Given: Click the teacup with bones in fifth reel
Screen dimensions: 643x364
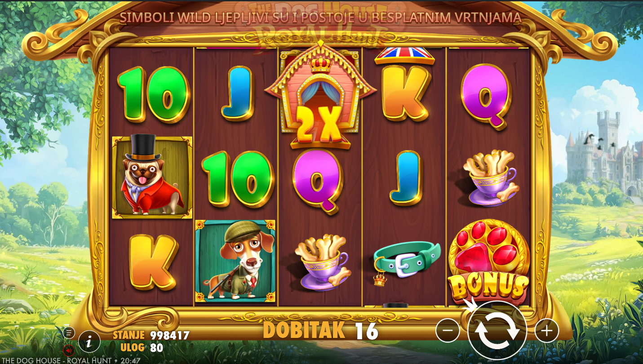Looking at the screenshot, I should coord(492,178).
